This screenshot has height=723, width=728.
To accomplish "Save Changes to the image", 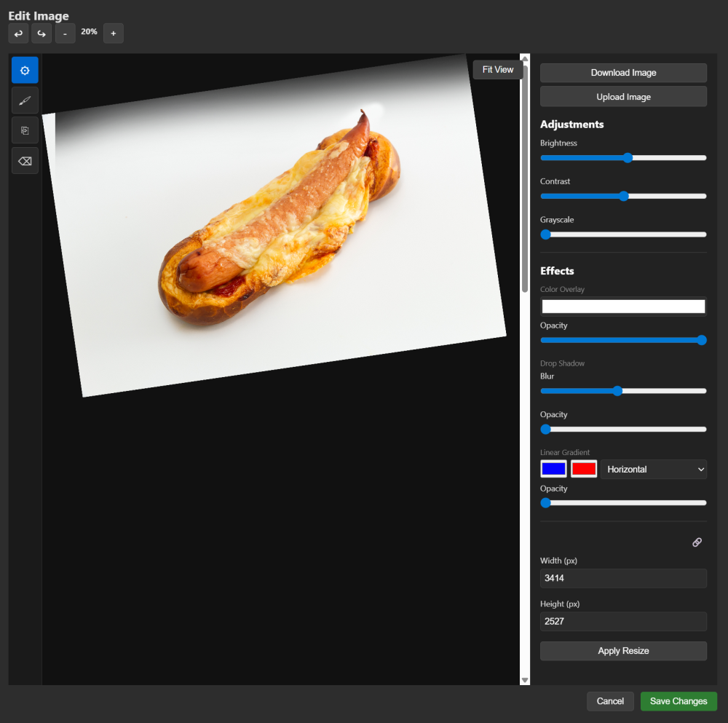I will point(678,701).
